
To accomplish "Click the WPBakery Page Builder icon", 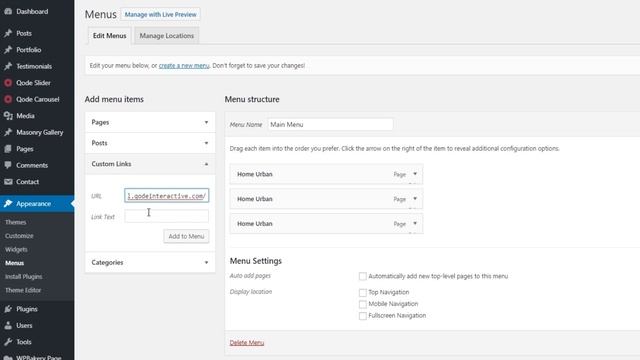I will [x=8, y=358].
